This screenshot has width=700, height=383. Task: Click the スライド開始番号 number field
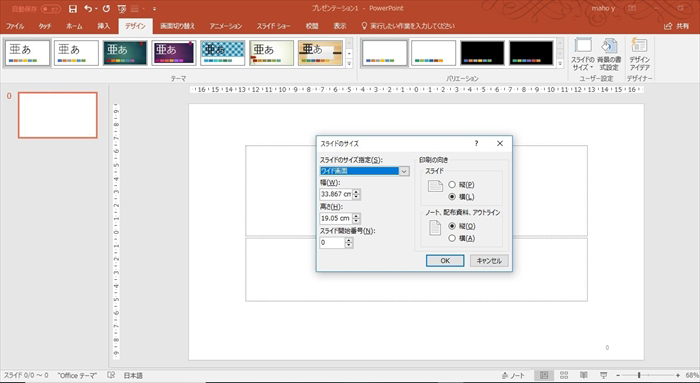332,242
